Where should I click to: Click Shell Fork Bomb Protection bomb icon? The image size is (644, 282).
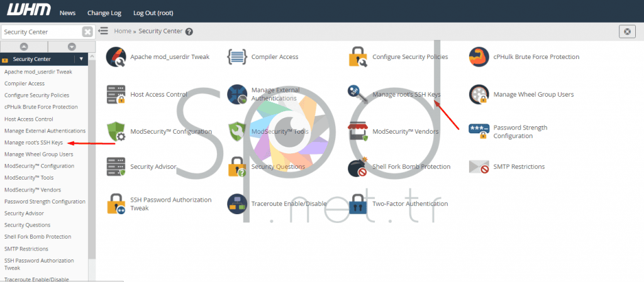click(x=358, y=166)
